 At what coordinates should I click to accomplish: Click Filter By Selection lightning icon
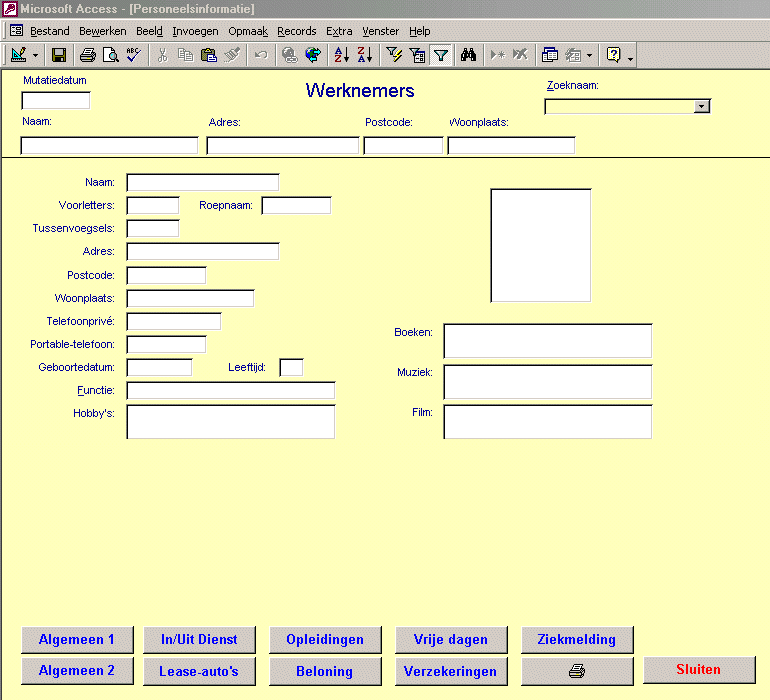394,55
